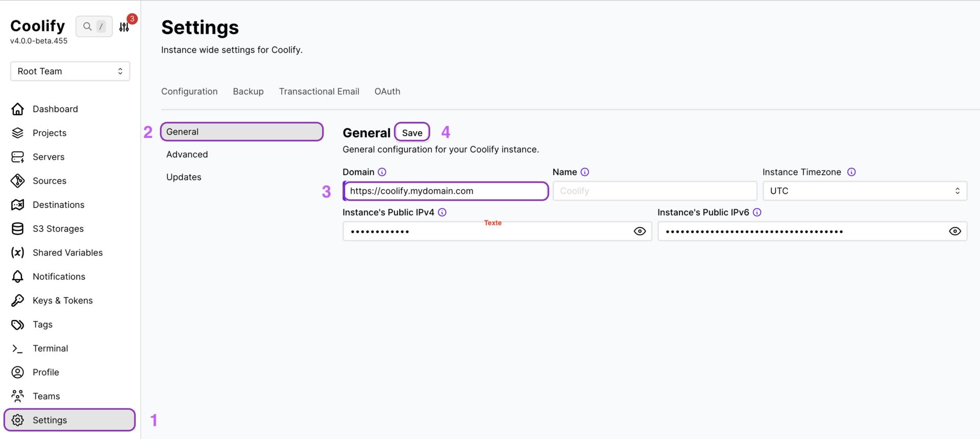
Task: Open the Backup settings tab
Action: coord(248,91)
